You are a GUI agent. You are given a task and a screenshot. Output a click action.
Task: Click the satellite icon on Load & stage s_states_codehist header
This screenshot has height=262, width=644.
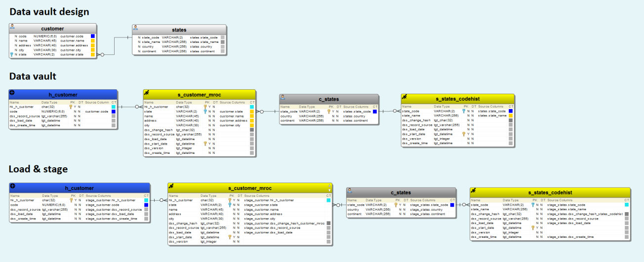(473, 190)
